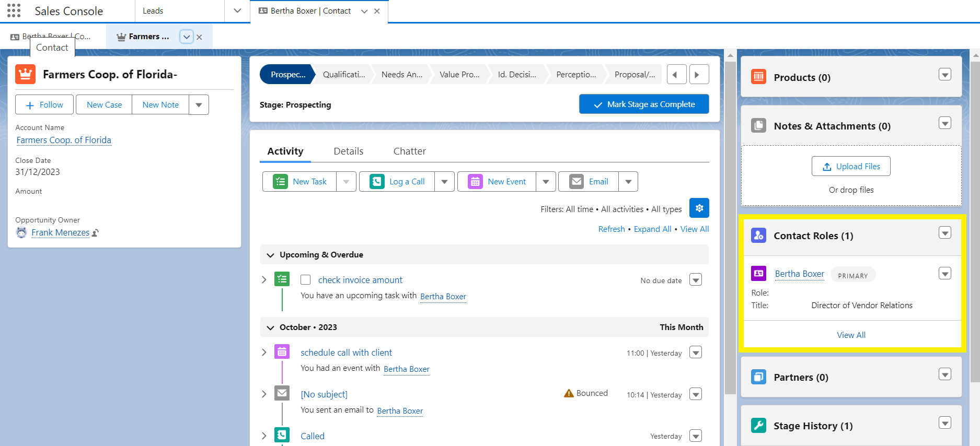The width and height of the screenshot is (980, 446).
Task: Click the New Task checklist icon
Action: tap(281, 181)
